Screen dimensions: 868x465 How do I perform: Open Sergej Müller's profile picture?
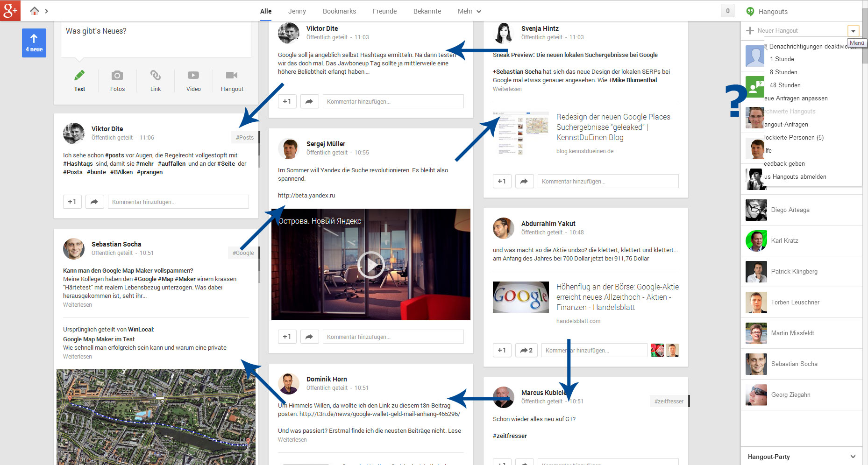[x=289, y=148]
